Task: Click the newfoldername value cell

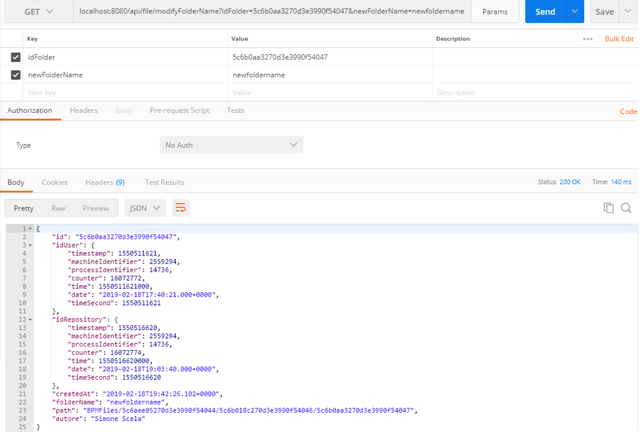Action: coord(330,75)
